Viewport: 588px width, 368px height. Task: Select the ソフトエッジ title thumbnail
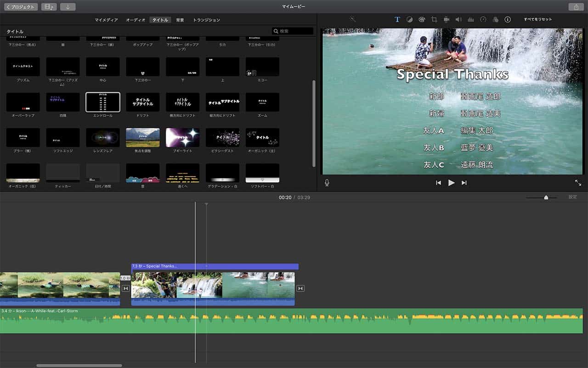63,138
